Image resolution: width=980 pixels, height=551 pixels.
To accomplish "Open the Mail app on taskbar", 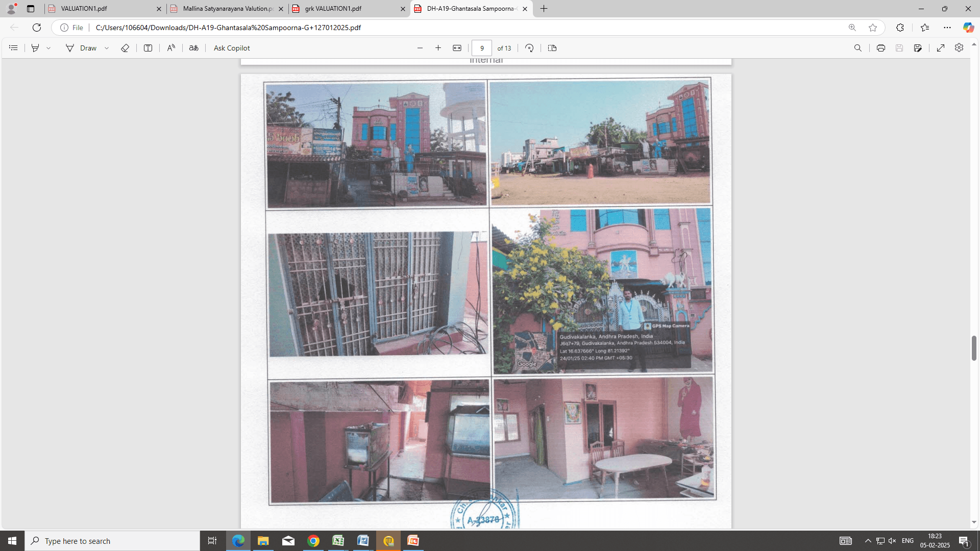I will (288, 541).
